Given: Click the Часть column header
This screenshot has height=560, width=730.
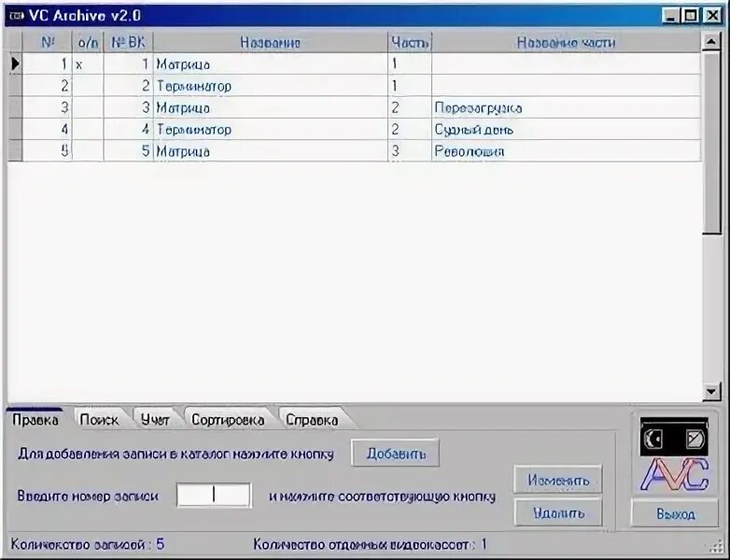Looking at the screenshot, I should (410, 42).
